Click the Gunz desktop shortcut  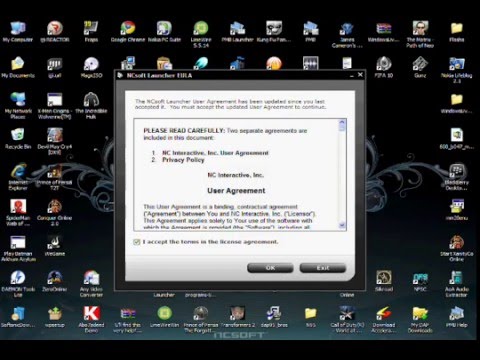point(420,67)
